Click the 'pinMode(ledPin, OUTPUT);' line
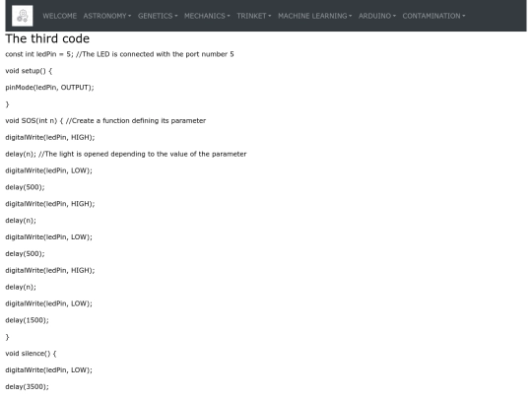Screen dimensions: 532x399 pyautogui.click(x=49, y=88)
